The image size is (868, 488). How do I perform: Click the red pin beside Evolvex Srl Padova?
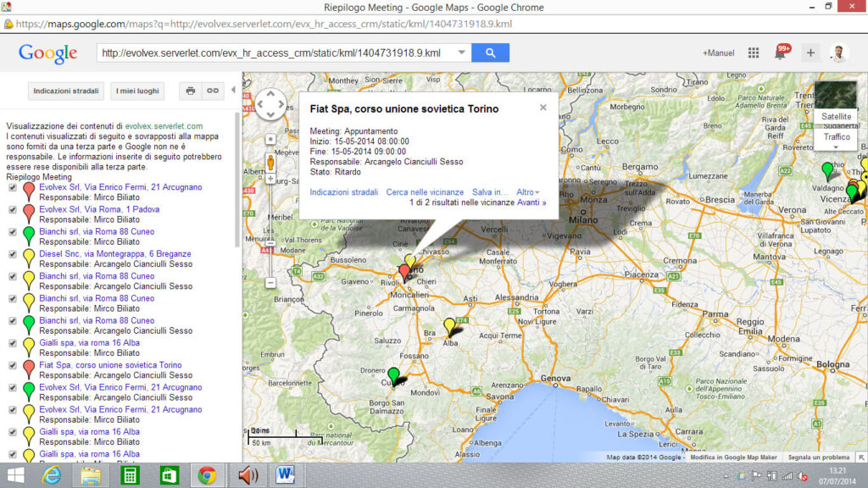point(29,213)
